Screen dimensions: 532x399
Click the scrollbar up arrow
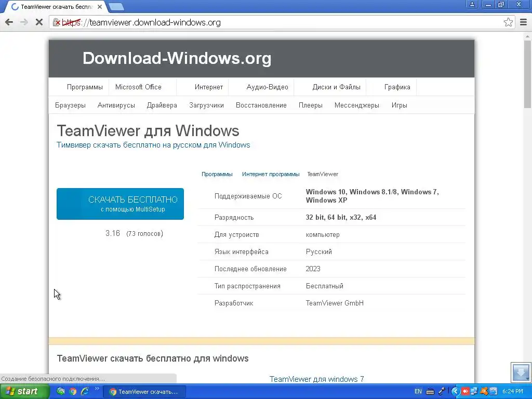click(528, 36)
